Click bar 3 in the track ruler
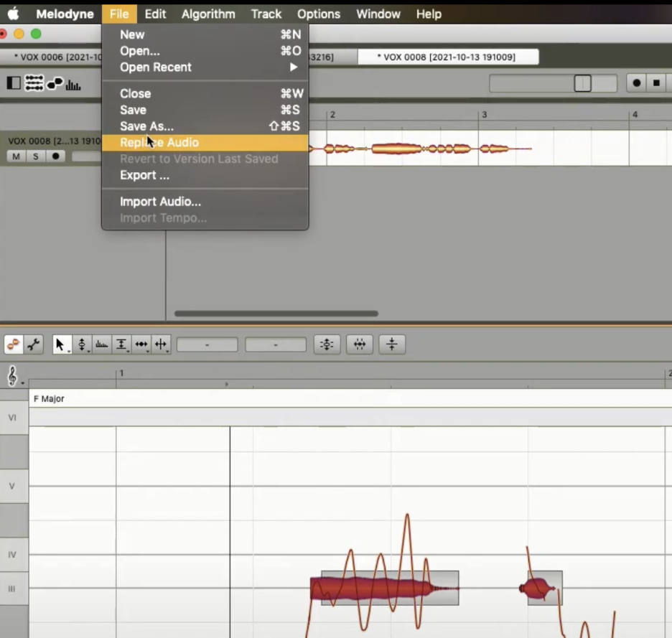 [x=485, y=115]
